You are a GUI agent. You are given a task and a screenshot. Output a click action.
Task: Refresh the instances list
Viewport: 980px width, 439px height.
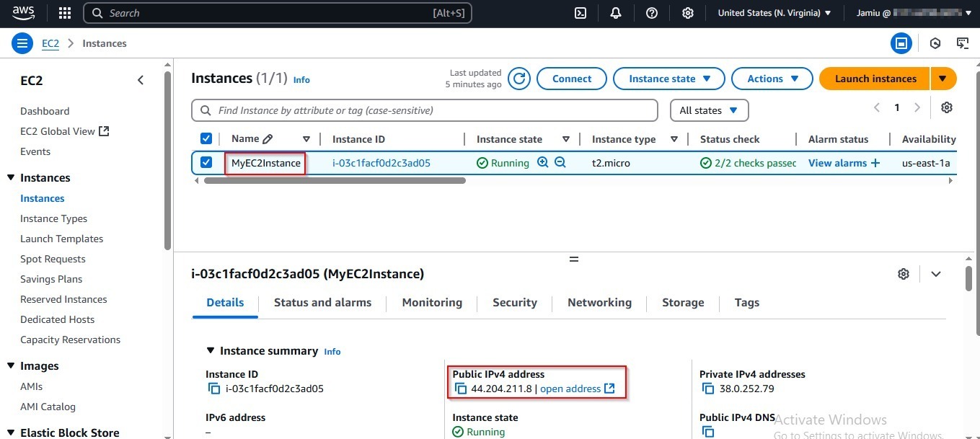coord(519,79)
